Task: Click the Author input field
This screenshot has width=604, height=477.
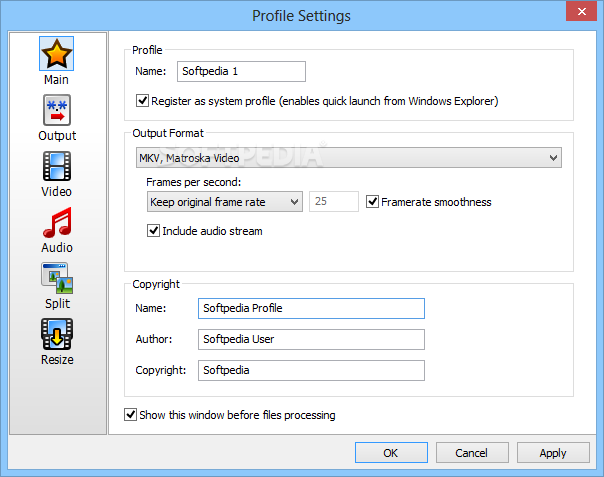Action: (311, 339)
